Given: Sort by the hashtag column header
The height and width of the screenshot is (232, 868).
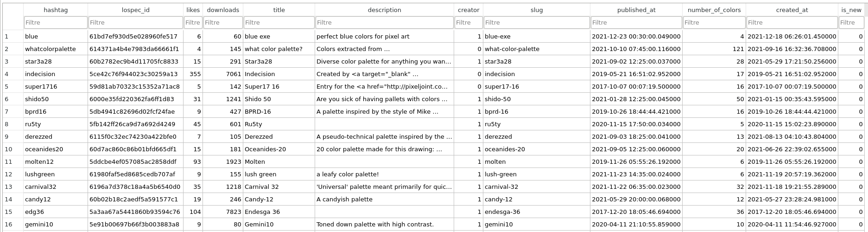Looking at the screenshot, I should tap(56, 10).
